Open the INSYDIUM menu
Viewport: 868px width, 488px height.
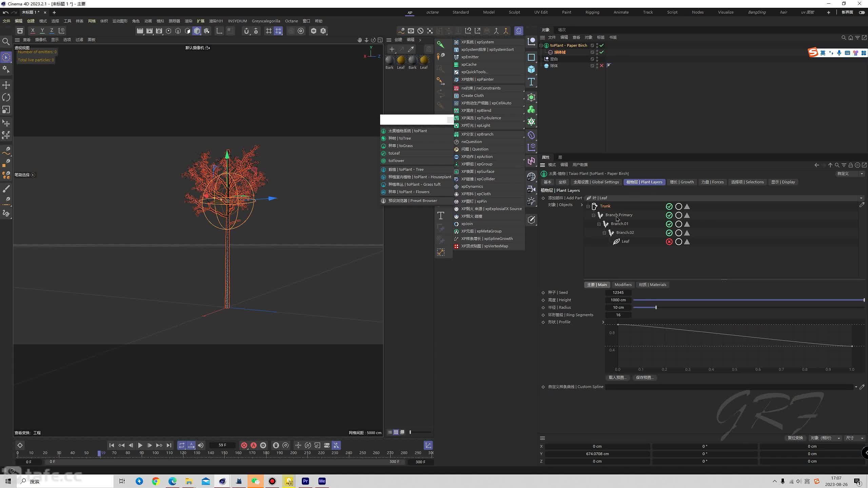coord(237,21)
